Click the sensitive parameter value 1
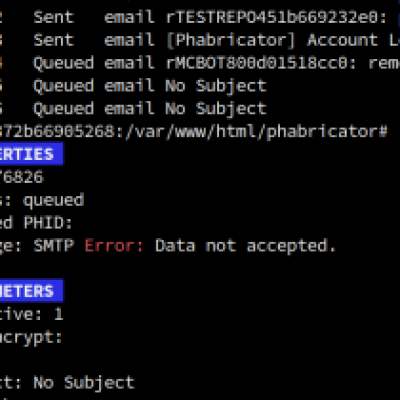 coord(59,314)
